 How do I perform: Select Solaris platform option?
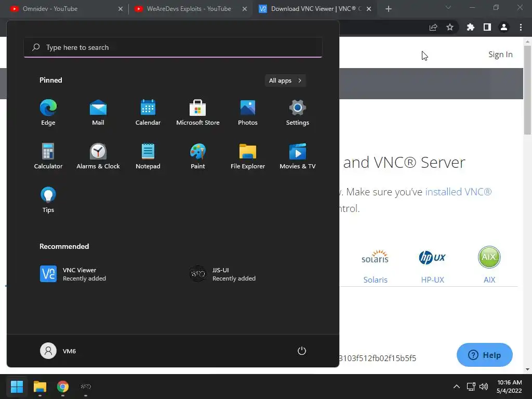coord(375,267)
